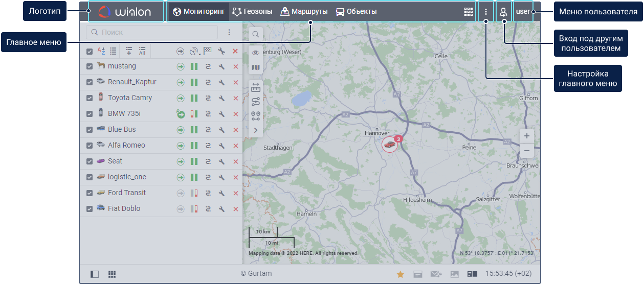Toggle visible layers eye icon on map

pyautogui.click(x=256, y=53)
